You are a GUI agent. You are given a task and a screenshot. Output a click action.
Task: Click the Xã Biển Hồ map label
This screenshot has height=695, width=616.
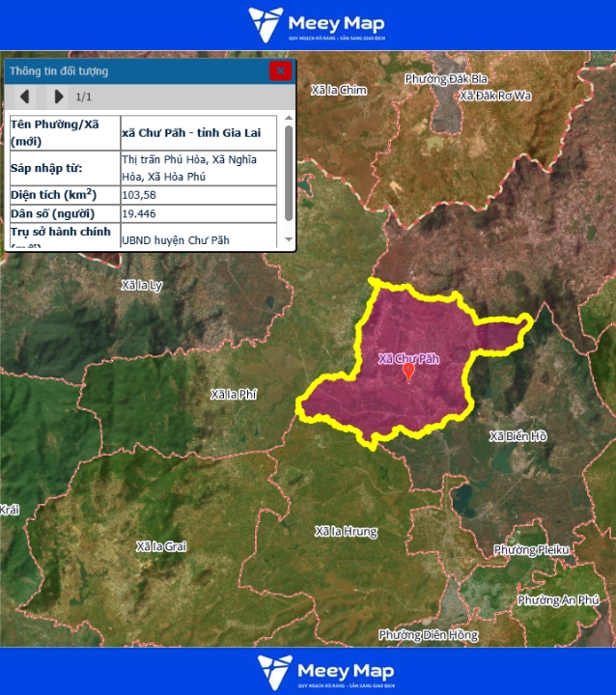point(518,436)
